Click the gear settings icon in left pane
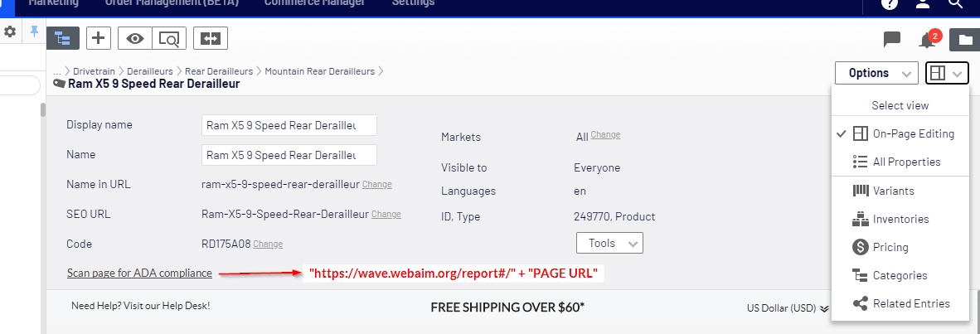 tap(10, 31)
